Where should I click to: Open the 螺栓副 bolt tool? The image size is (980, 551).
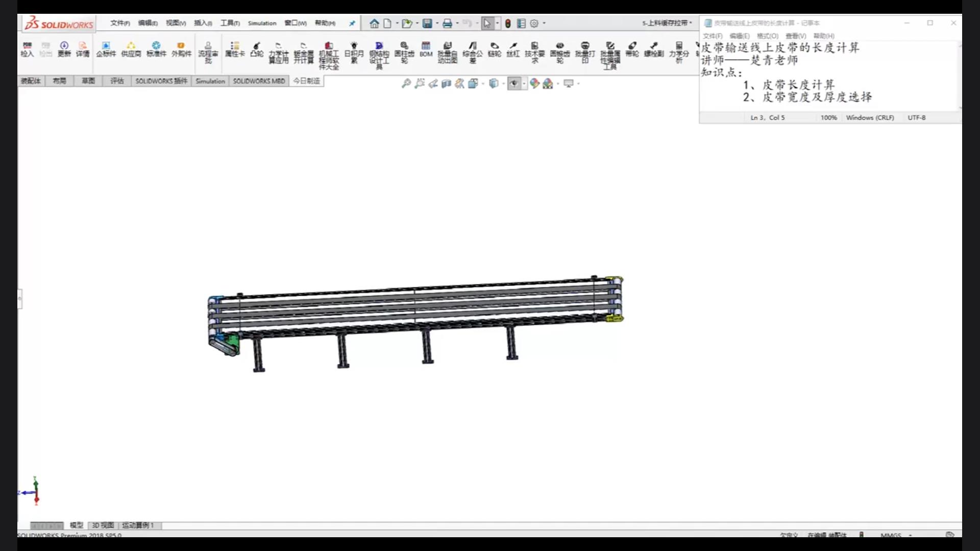(654, 49)
